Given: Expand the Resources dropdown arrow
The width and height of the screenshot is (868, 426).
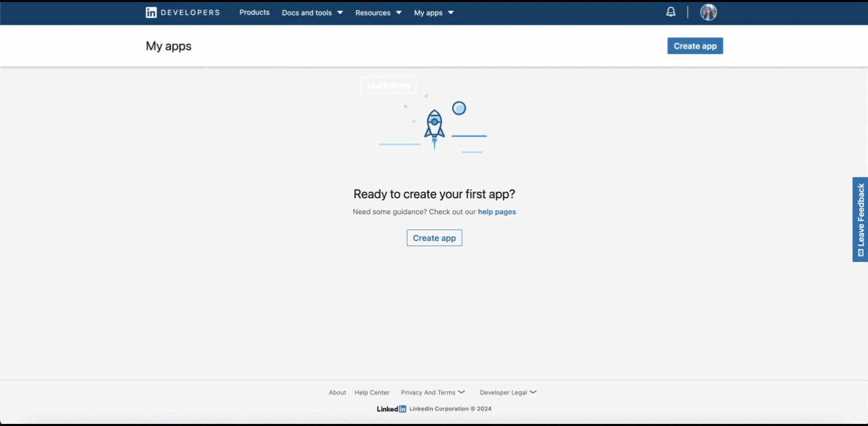Looking at the screenshot, I should pos(399,12).
